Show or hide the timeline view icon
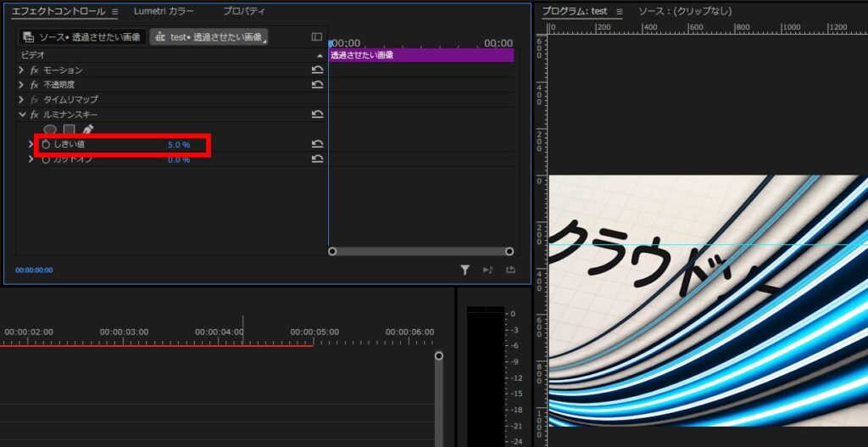868x447 pixels. 317,37
